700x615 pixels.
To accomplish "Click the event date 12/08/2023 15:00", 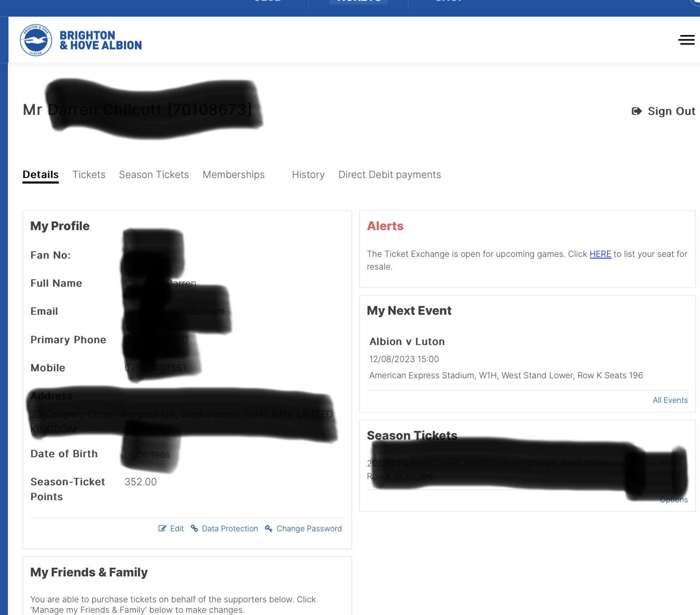I will (x=404, y=359).
